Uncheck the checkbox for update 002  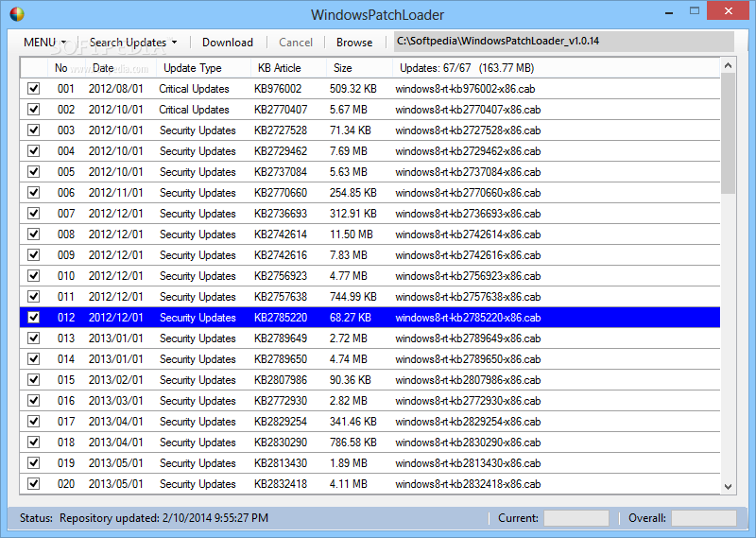pos(33,110)
